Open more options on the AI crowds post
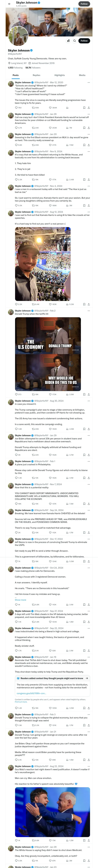 pyautogui.click(x=89, y=212)
